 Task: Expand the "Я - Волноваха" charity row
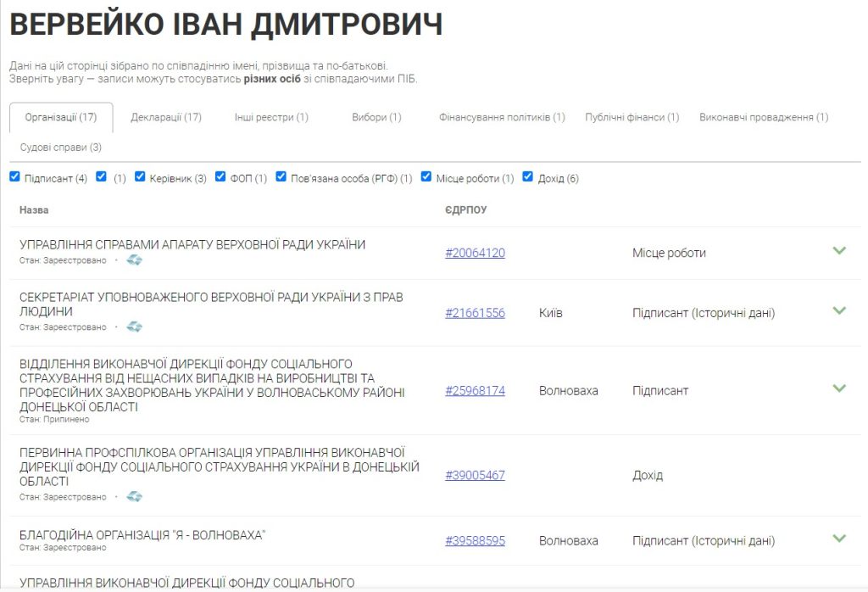pos(839,539)
